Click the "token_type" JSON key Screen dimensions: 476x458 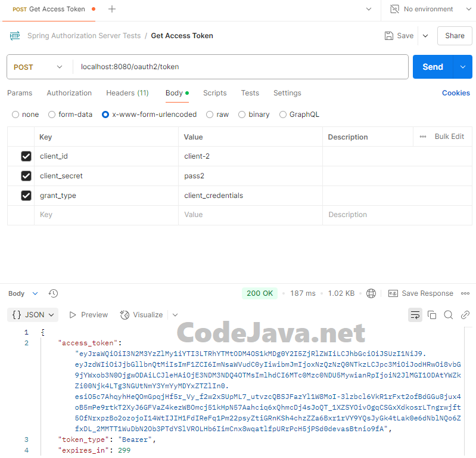(83, 440)
